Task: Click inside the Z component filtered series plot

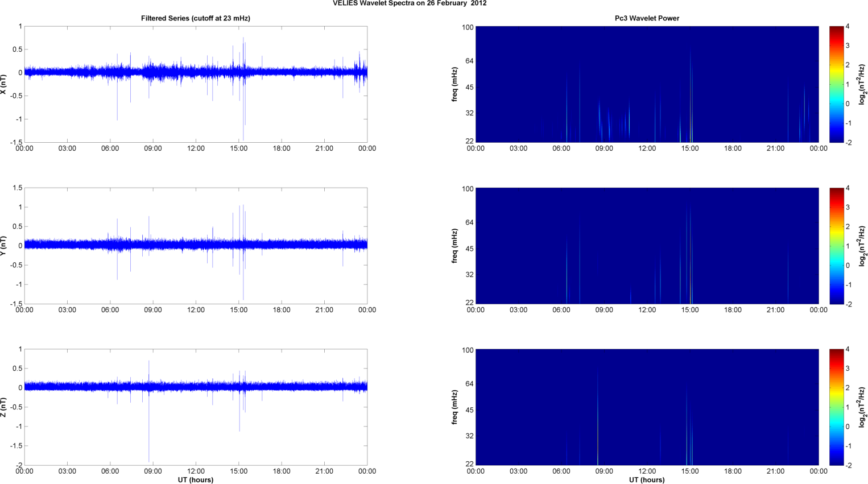Action: tap(196, 407)
